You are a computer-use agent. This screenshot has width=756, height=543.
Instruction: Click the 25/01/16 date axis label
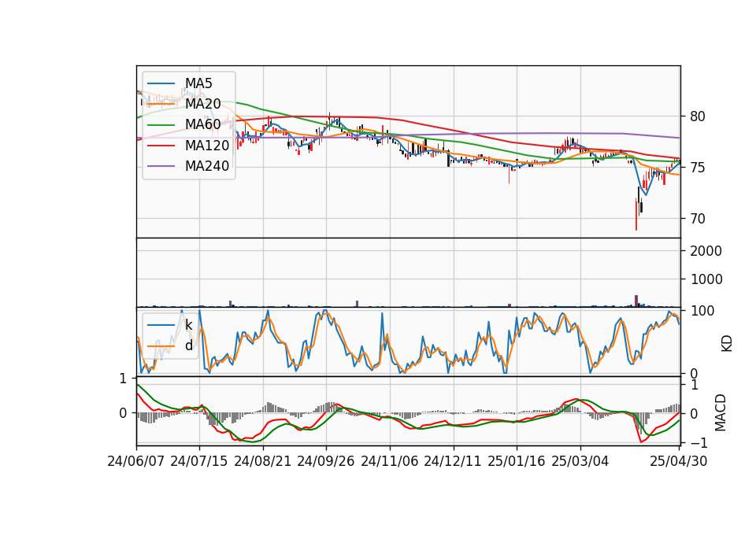[x=517, y=461]
